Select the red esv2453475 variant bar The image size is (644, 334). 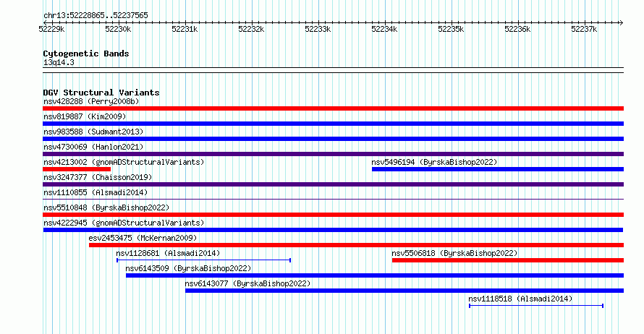click(356, 245)
